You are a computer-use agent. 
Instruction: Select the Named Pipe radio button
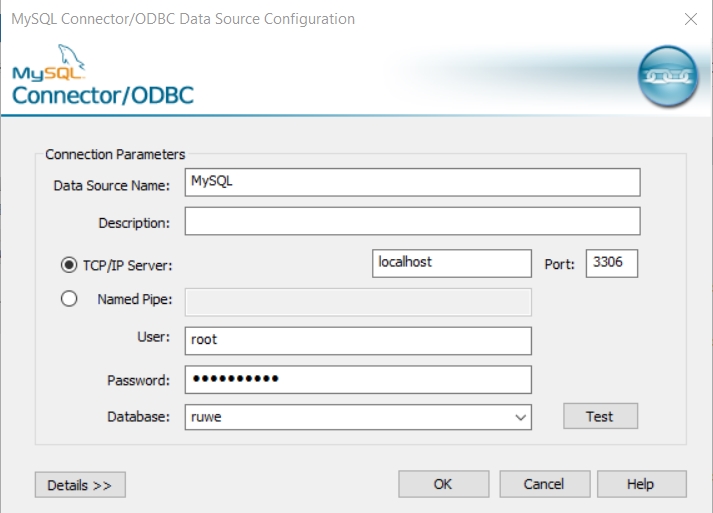[x=69, y=299]
